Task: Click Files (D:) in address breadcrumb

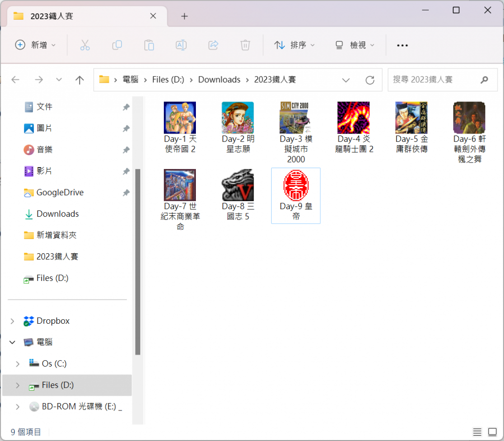Action: (168, 79)
